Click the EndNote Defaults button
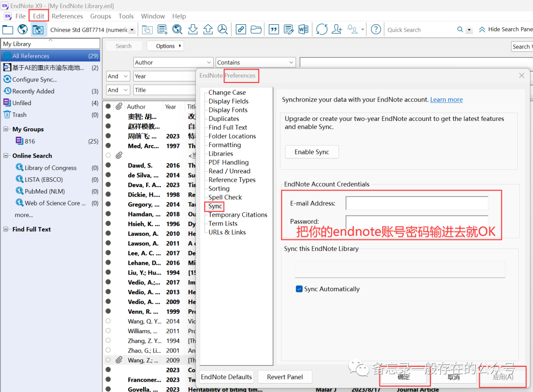Screen dimensions: 533x392 tap(227, 377)
